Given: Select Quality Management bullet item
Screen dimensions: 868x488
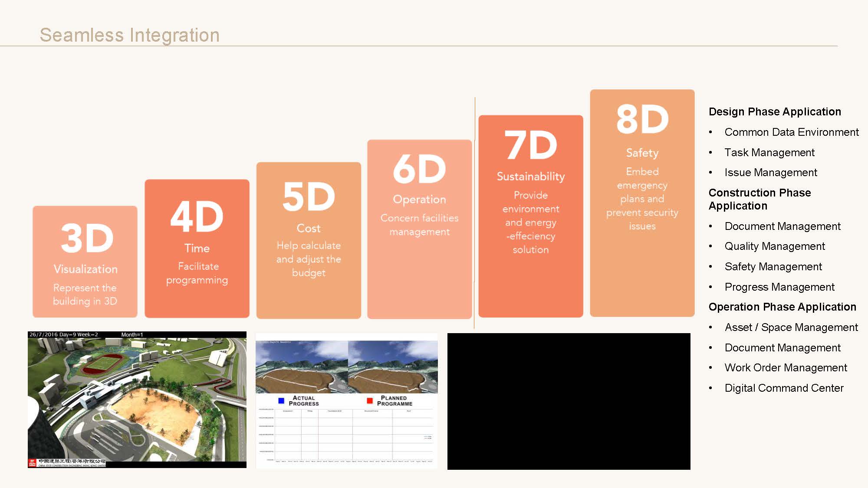Looking at the screenshot, I should (x=774, y=246).
